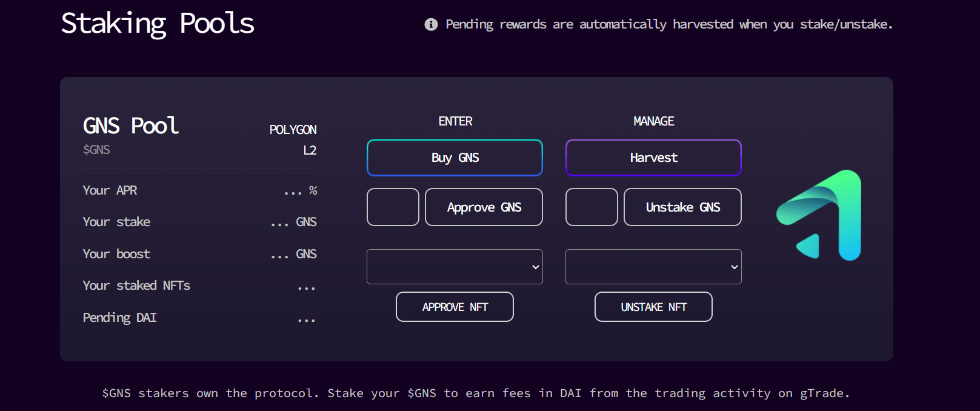Click the GNS Pool title
Image resolution: width=980 pixels, height=411 pixels.
point(130,126)
